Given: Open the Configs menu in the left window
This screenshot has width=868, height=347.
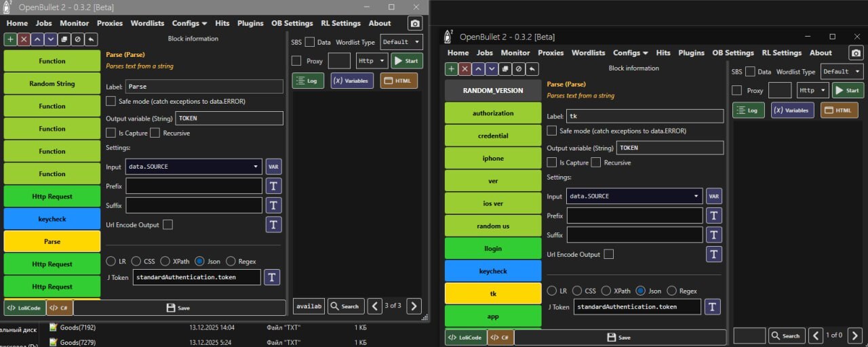Looking at the screenshot, I should [x=189, y=23].
